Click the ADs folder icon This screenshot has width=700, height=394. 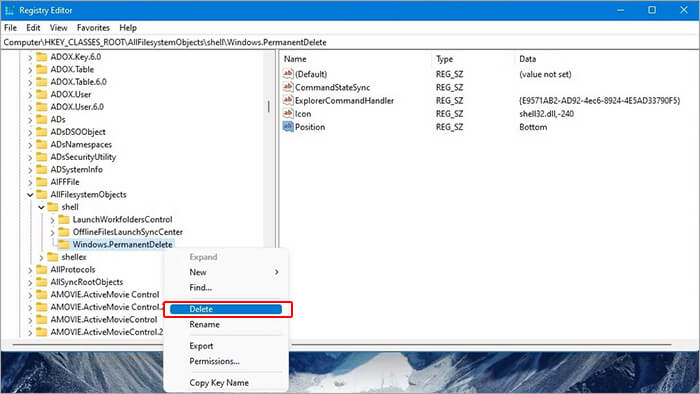(42, 119)
